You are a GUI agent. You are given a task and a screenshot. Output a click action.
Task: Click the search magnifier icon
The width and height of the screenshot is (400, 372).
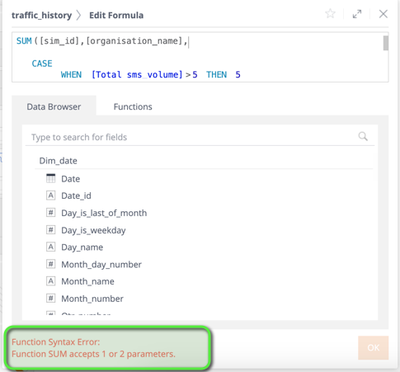(x=363, y=136)
